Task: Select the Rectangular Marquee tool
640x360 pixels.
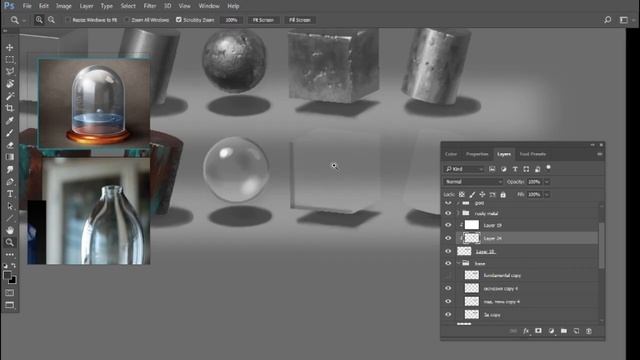Action: (10, 60)
